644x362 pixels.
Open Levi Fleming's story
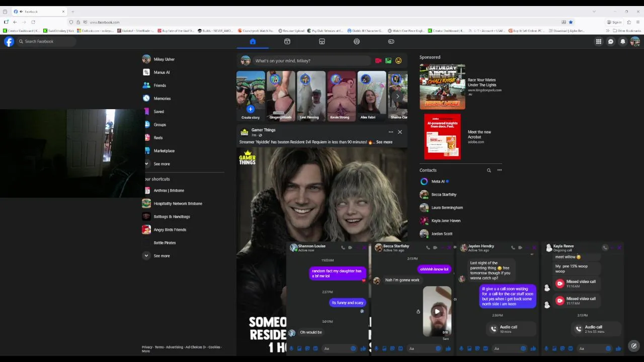(x=311, y=96)
